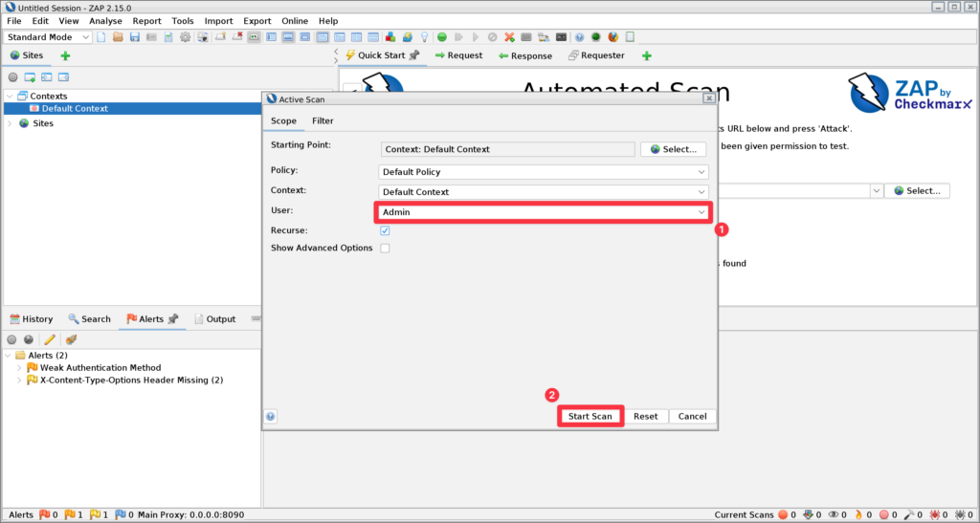Click the New Session toolbar icon

pyautogui.click(x=101, y=37)
